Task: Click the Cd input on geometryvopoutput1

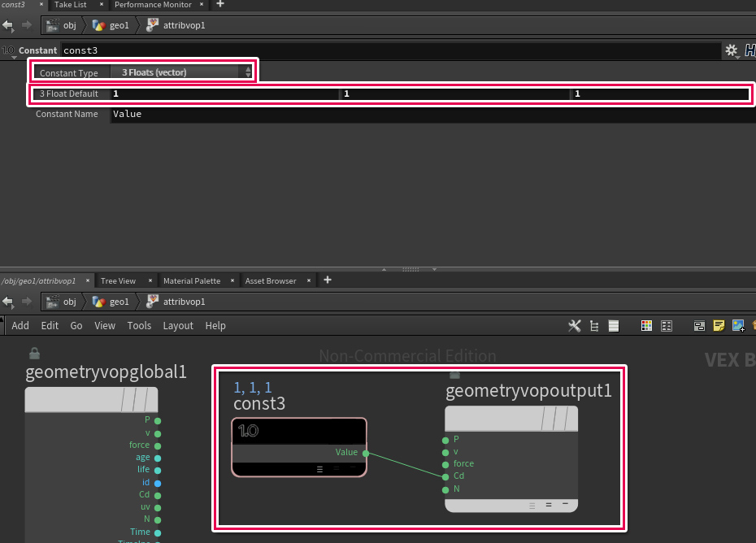Action: pos(445,477)
